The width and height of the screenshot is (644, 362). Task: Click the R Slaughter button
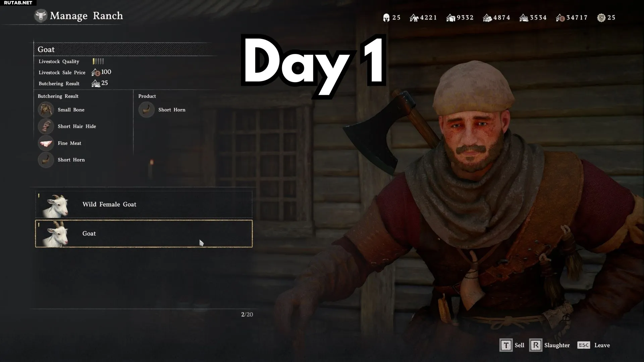pos(549,345)
